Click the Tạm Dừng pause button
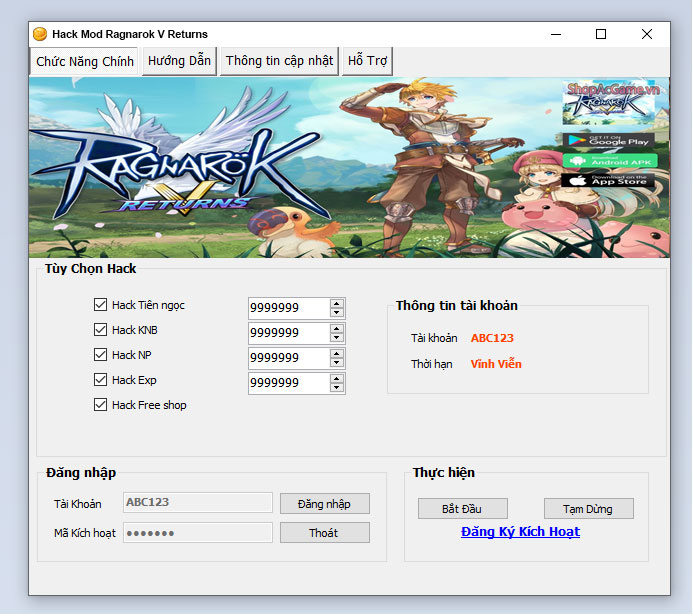 click(x=589, y=509)
